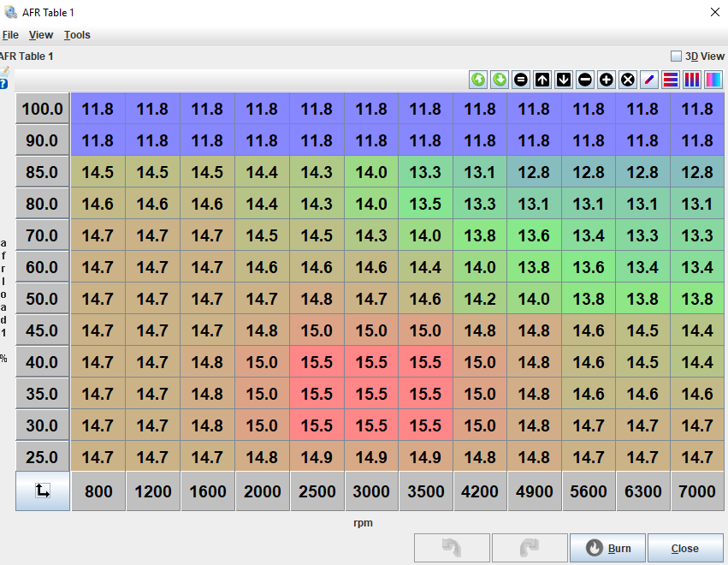Select cell at 40.0 load, 2500 rpm
This screenshot has width=728, height=565.
point(317,362)
